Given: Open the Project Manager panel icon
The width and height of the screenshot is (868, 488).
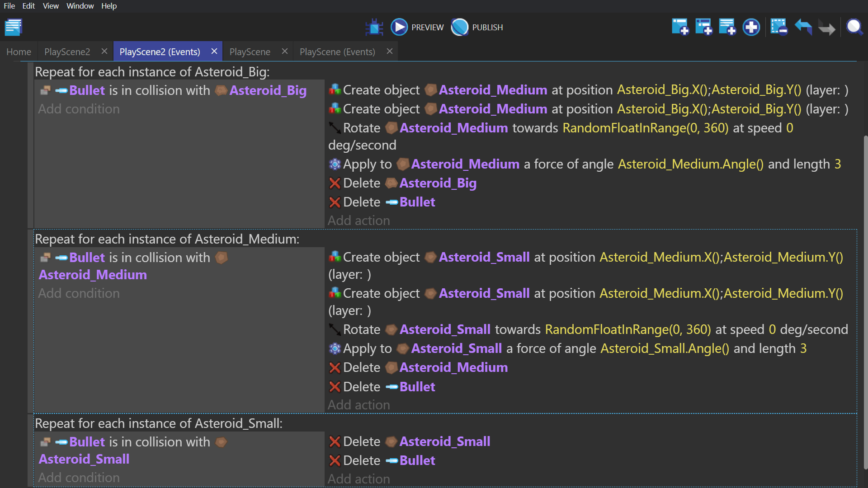Looking at the screenshot, I should pyautogui.click(x=14, y=27).
